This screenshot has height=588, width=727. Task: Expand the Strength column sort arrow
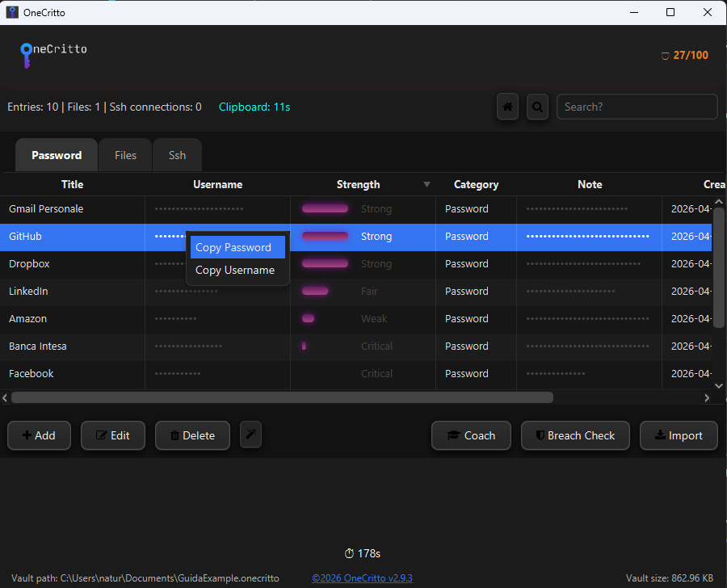point(427,185)
